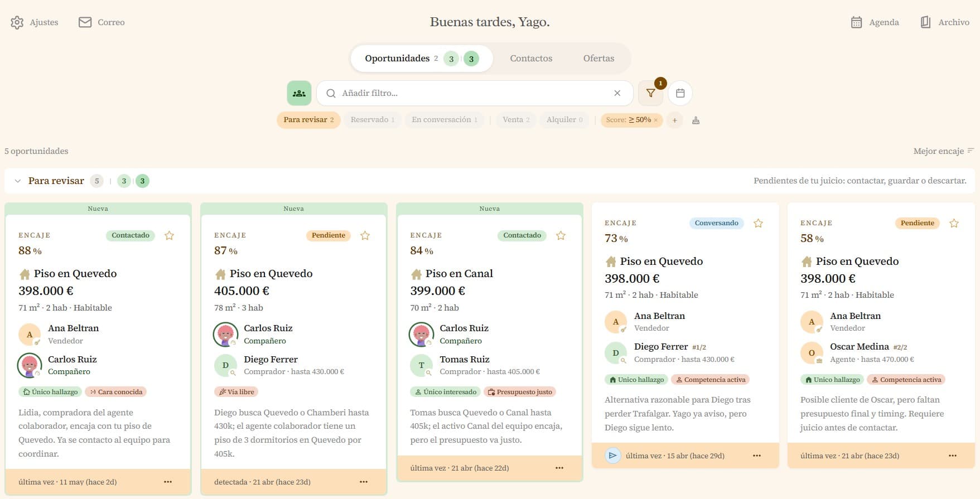Image resolution: width=980 pixels, height=499 pixels.
Task: Click Presupuesto justo tag
Action: coord(520,392)
